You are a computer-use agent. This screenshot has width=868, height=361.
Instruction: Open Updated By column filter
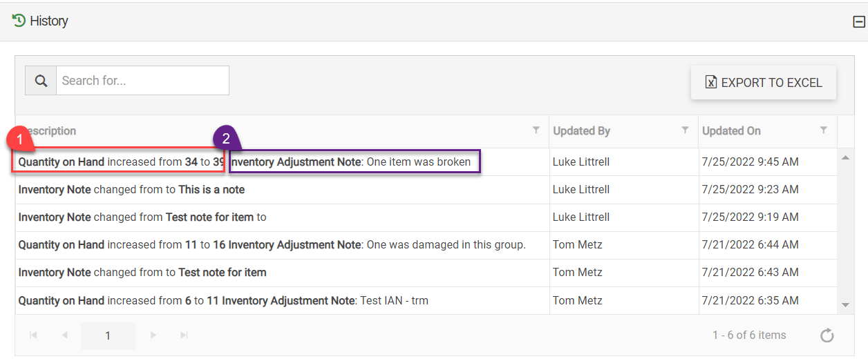[685, 130]
